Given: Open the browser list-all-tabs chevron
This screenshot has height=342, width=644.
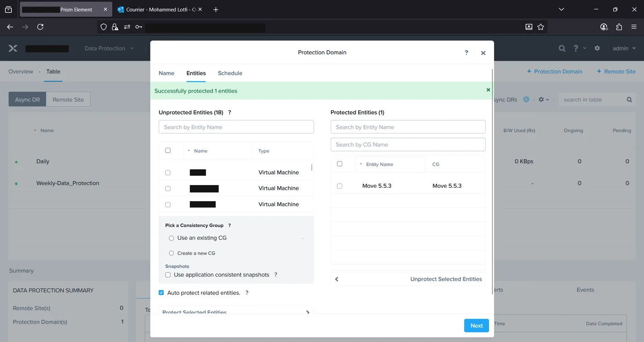Looking at the screenshot, I should 561,9.
